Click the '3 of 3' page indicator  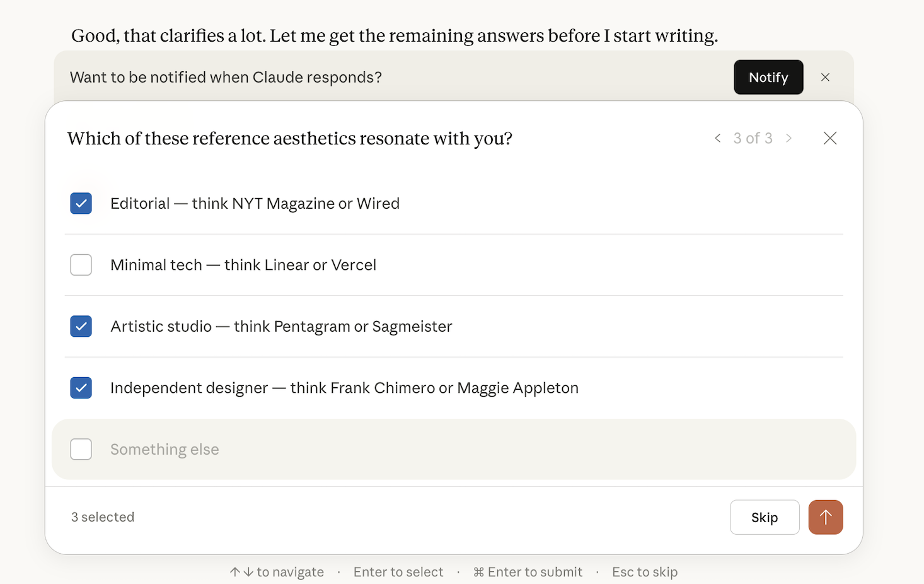click(753, 138)
